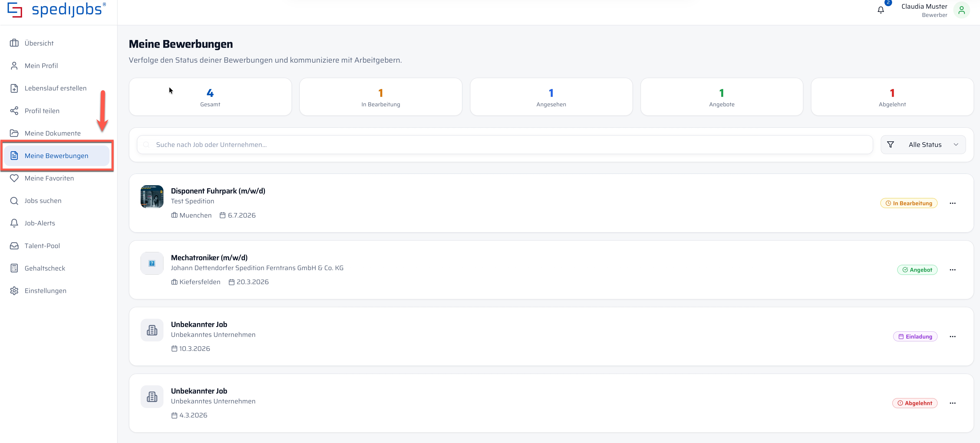The width and height of the screenshot is (980, 443).
Task: Click the Kiefersfelden location text
Action: (x=200, y=282)
